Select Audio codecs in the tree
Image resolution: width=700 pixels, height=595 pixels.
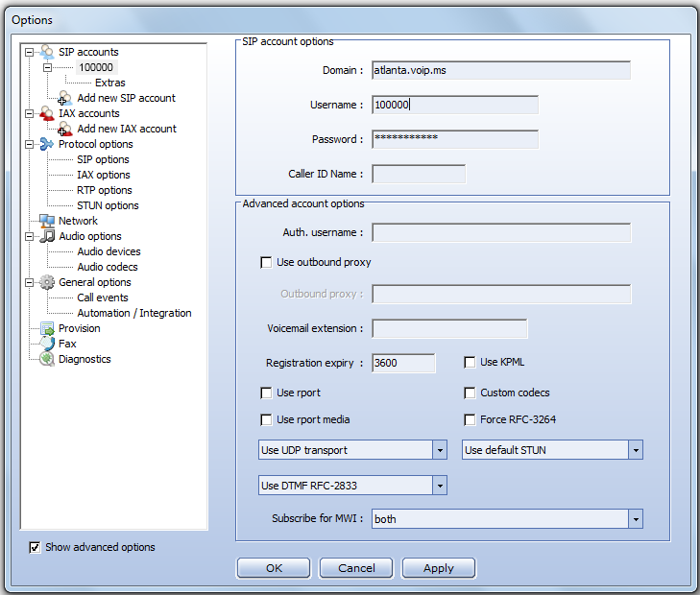(x=108, y=267)
